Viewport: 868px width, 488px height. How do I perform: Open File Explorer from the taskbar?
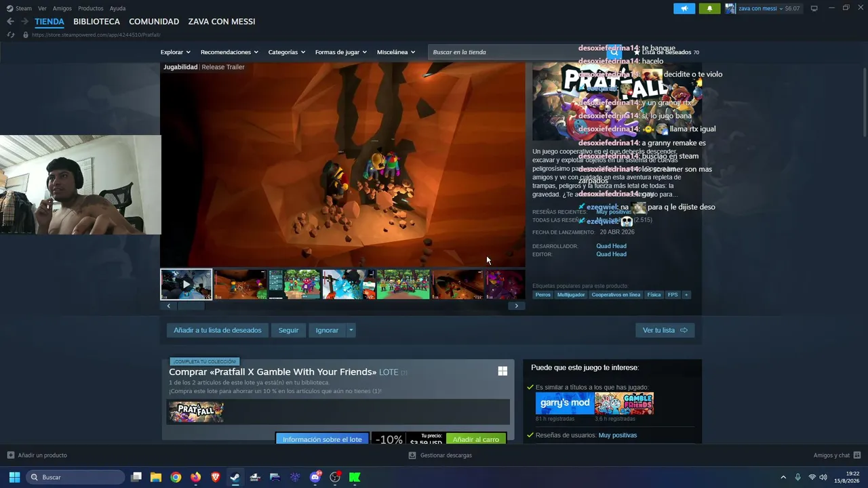(x=155, y=477)
